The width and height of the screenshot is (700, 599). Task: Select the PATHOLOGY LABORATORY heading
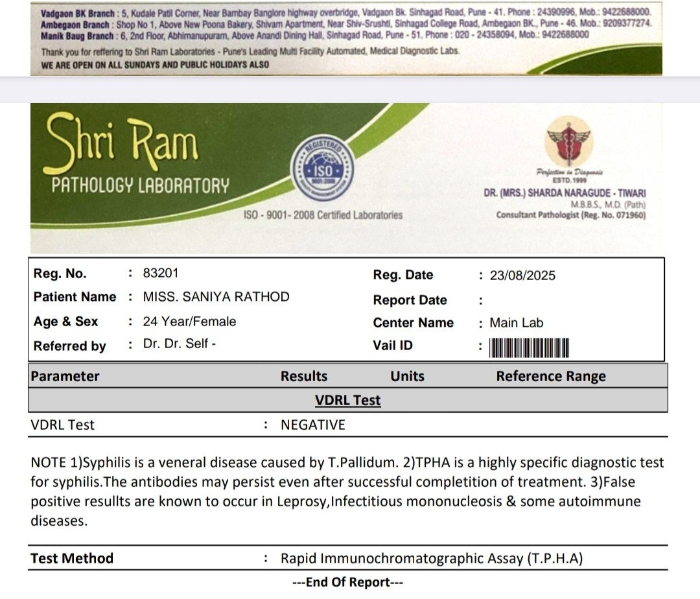(141, 186)
